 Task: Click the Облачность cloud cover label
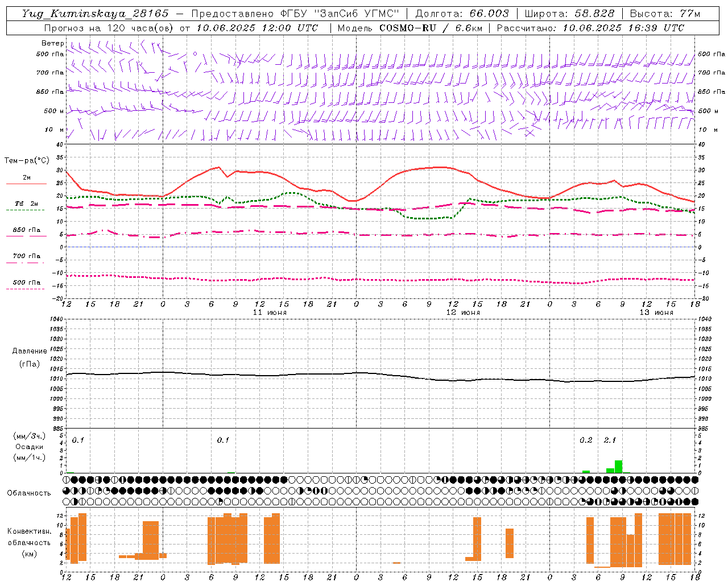(x=29, y=493)
